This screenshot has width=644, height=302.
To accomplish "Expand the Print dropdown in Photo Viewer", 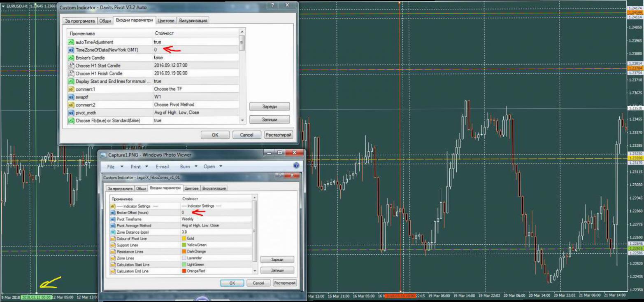I will [139, 167].
